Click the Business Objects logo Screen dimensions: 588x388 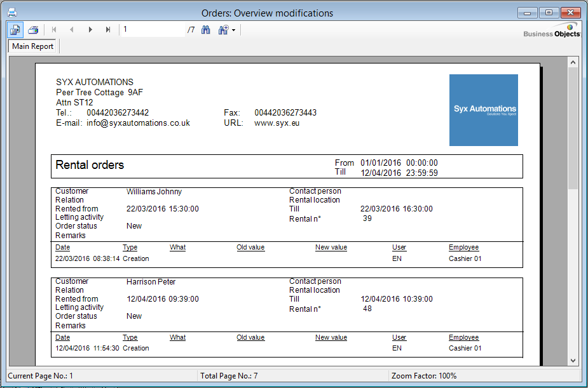[552, 30]
